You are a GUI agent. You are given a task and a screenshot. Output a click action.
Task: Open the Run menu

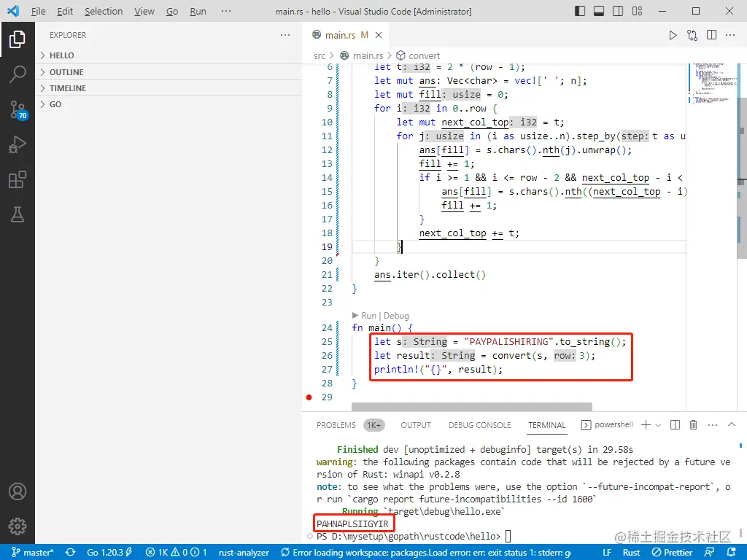point(198,11)
